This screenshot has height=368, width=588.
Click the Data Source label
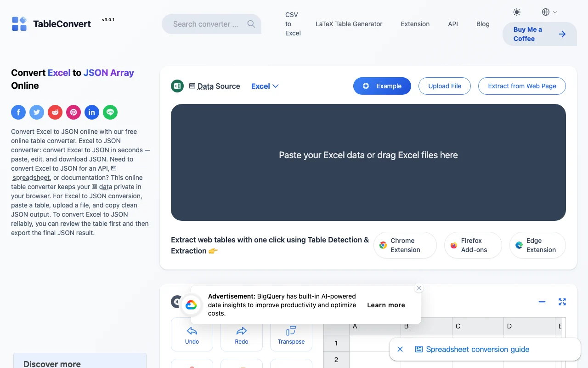coord(215,86)
